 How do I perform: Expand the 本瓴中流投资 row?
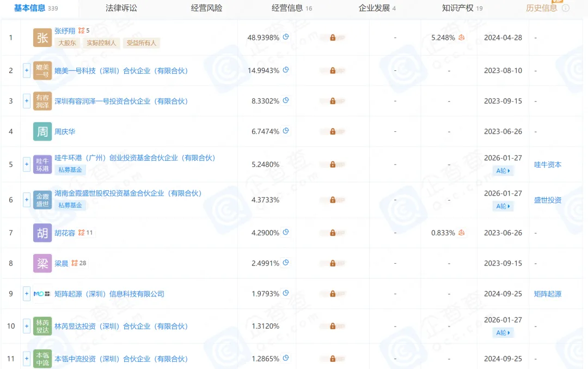[x=27, y=359]
